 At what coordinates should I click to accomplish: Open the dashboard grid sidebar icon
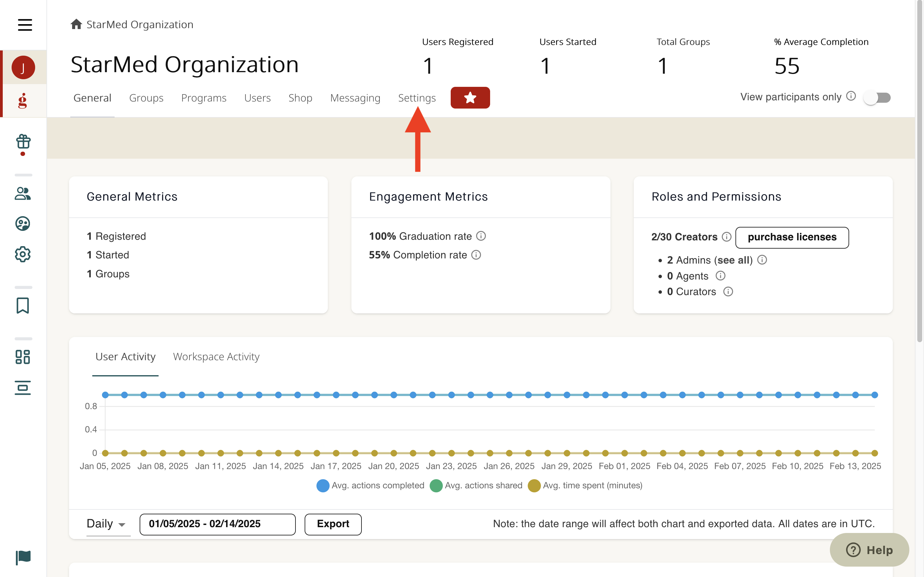coord(23,357)
